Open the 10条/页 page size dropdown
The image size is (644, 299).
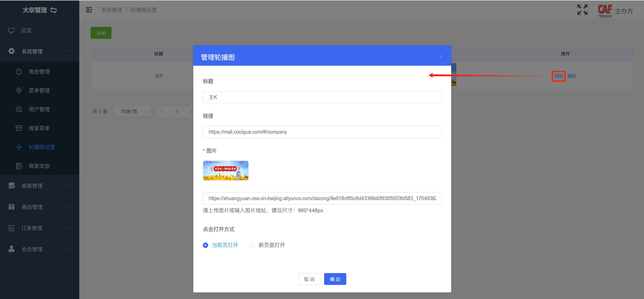point(132,111)
